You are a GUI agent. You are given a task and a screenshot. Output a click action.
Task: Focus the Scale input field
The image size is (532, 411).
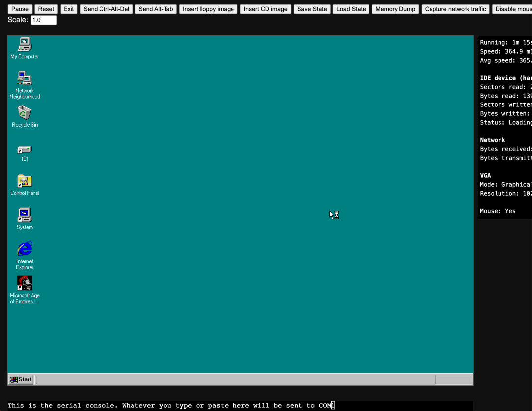point(43,20)
